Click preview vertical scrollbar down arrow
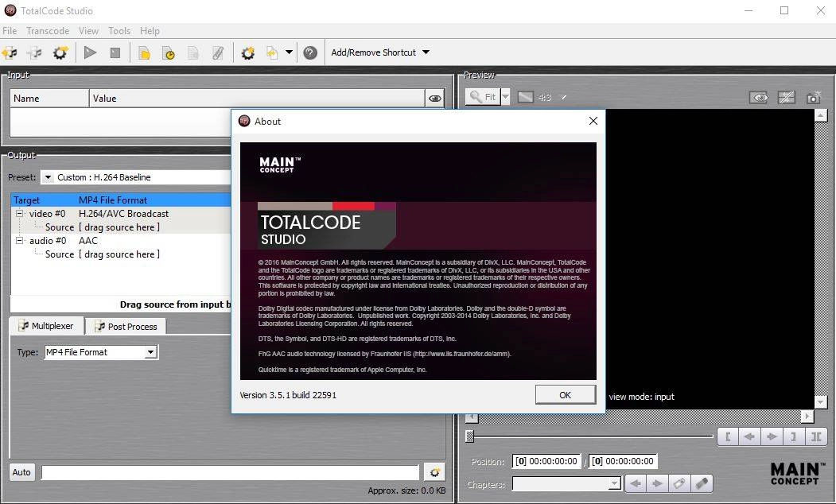Image resolution: width=836 pixels, height=504 pixels. (821, 402)
